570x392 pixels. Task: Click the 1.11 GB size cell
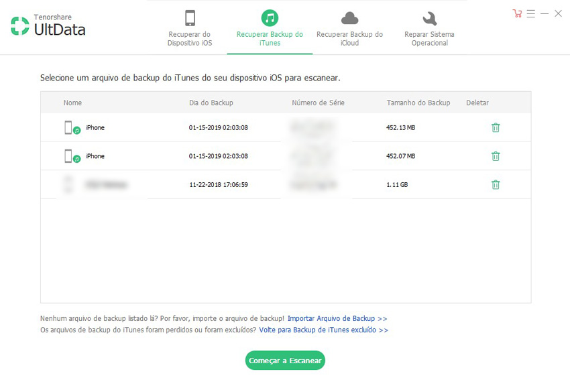(397, 184)
